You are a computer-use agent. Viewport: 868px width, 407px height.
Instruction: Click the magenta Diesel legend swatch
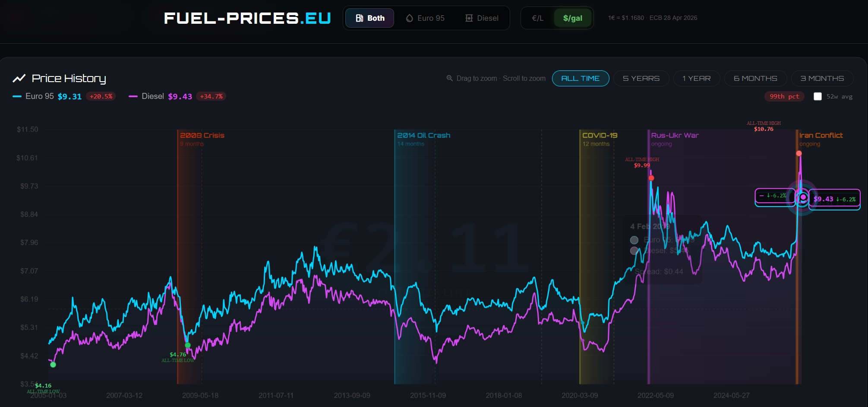click(x=133, y=96)
